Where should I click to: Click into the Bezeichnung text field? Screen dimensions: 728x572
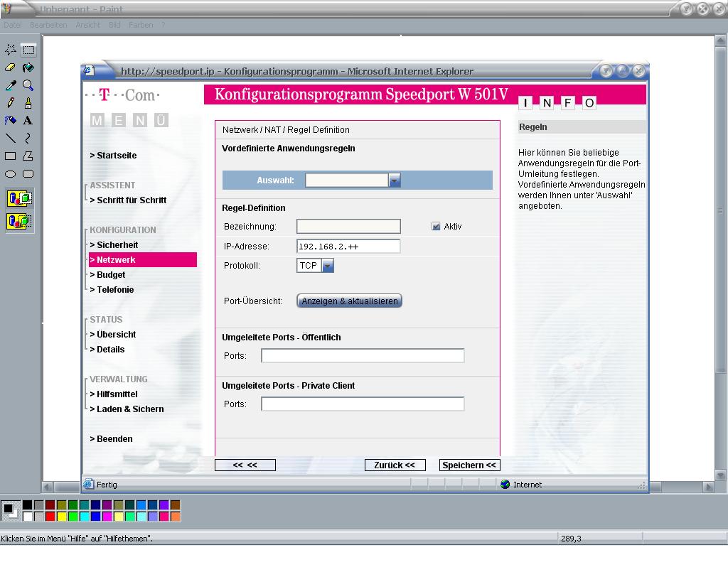point(348,227)
